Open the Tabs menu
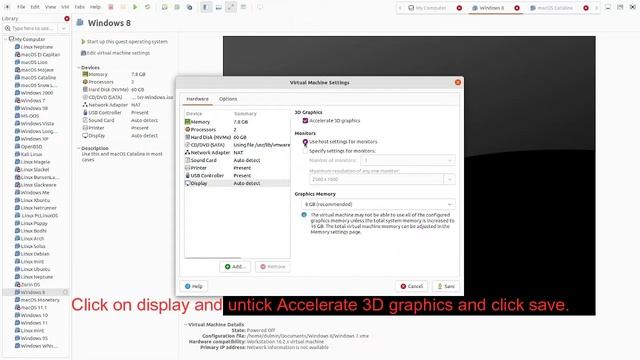The image size is (640, 360). (80, 7)
